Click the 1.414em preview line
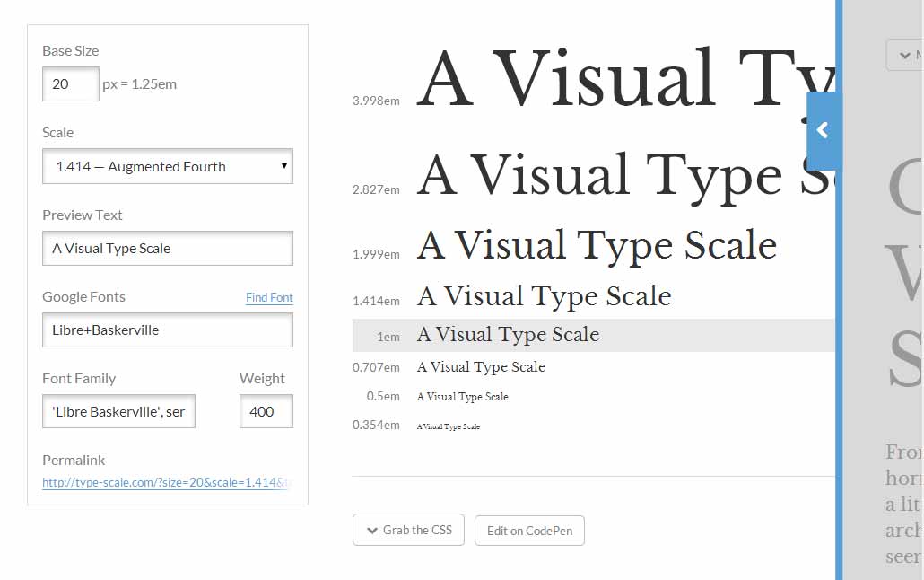The height and width of the screenshot is (580, 924). click(x=543, y=295)
